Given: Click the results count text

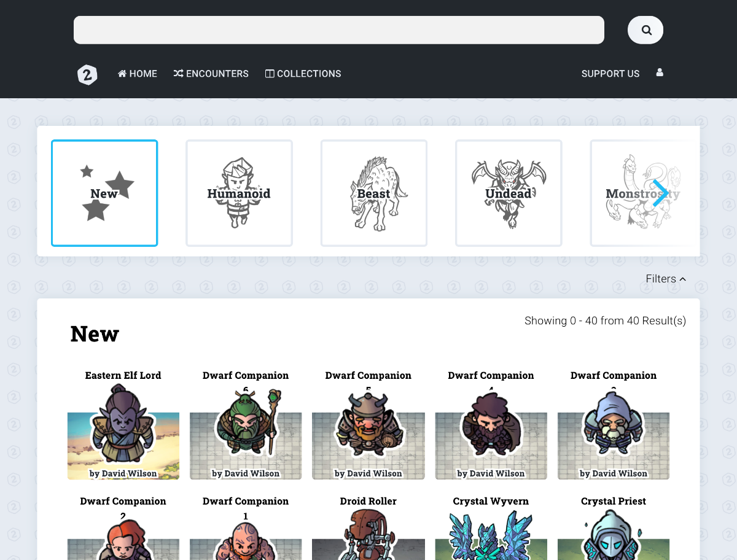Looking at the screenshot, I should click(x=605, y=321).
